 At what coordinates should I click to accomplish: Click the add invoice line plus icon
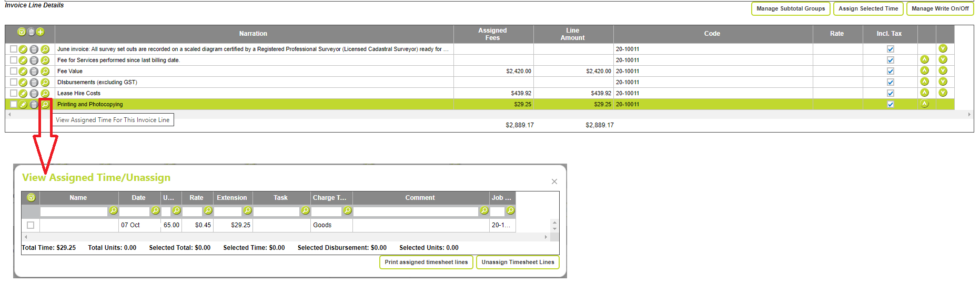[x=41, y=32]
